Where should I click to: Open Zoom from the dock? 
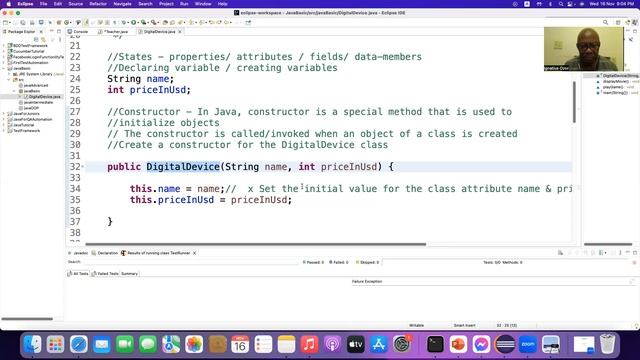[528, 344]
